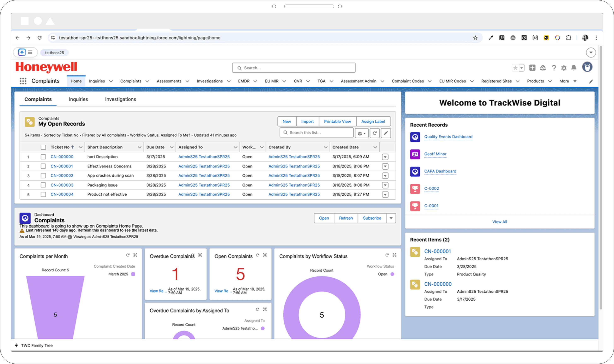Bookmark page with browser star icon

point(475,38)
